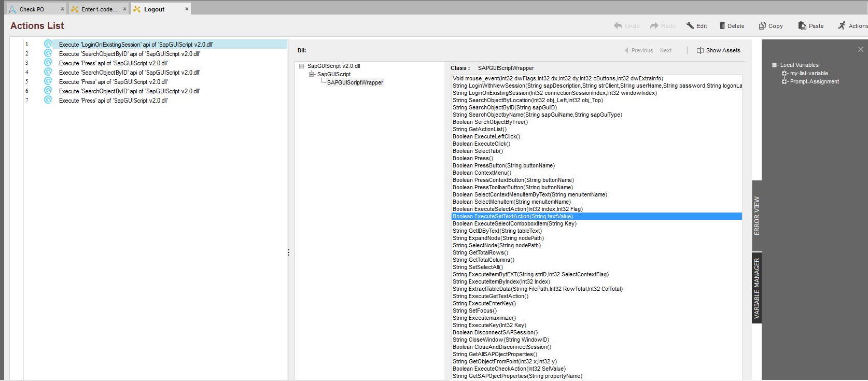
Task: Open the Variable Manager side tab
Action: click(x=757, y=288)
